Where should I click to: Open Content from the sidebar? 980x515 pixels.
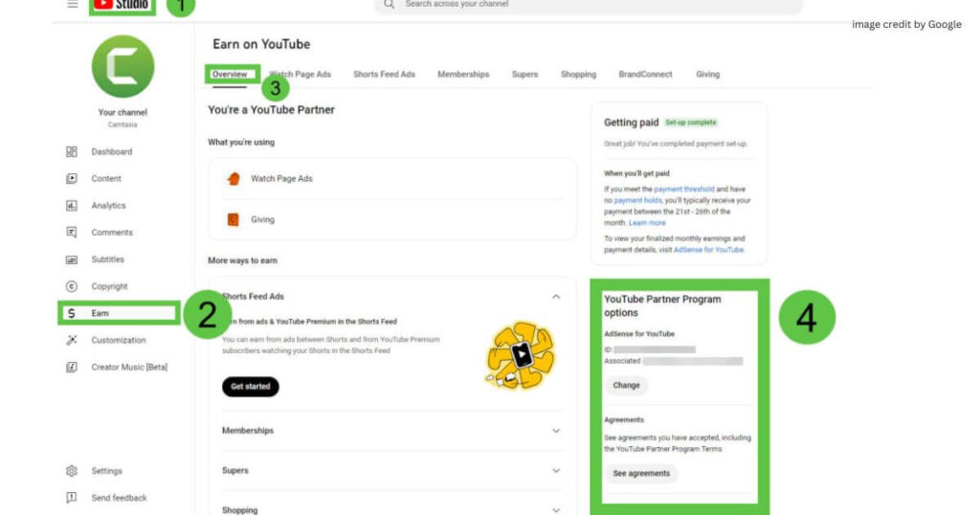pos(106,179)
